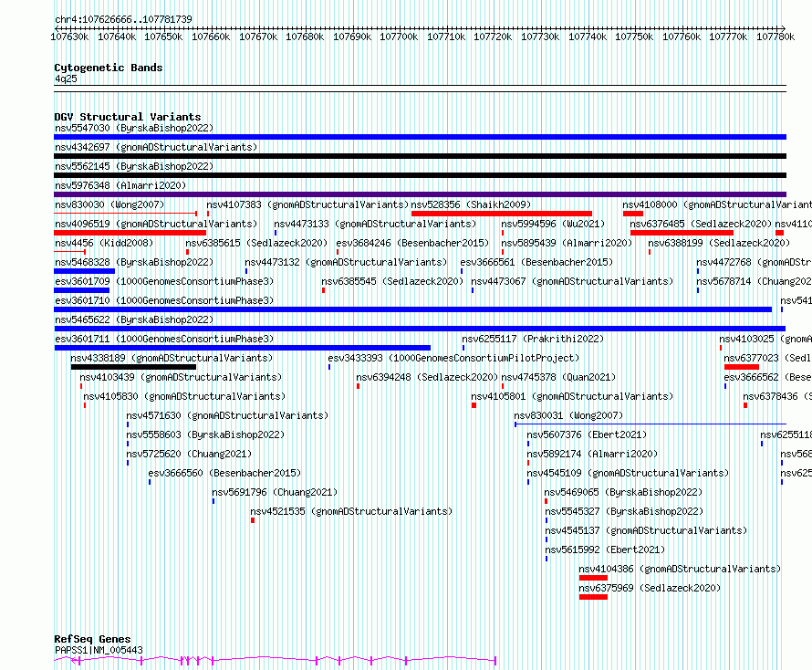The width and height of the screenshot is (812, 670).
Task: Click the esv3666561 (Besenbacher2015) label
Action: click(536, 262)
